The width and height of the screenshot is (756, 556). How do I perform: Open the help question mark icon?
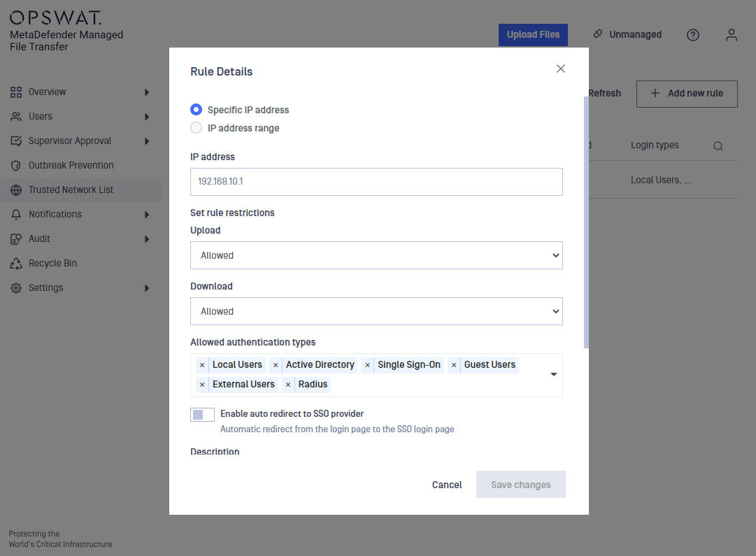pos(693,35)
